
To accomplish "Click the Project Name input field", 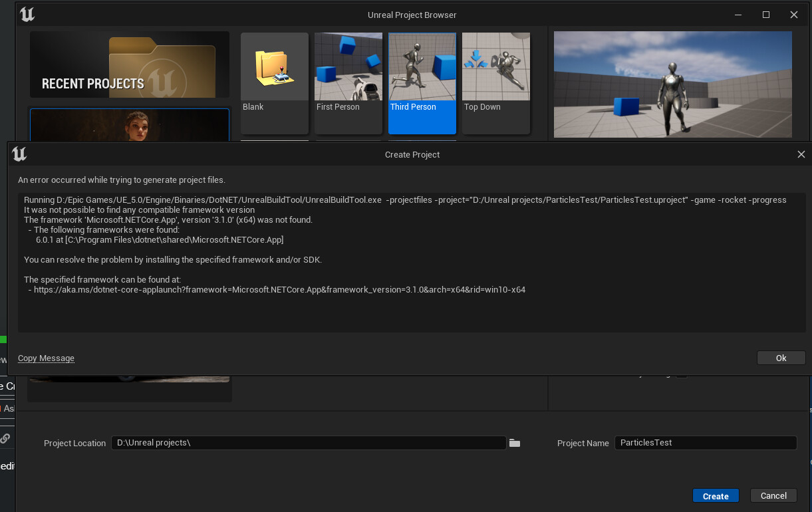I will (706, 443).
